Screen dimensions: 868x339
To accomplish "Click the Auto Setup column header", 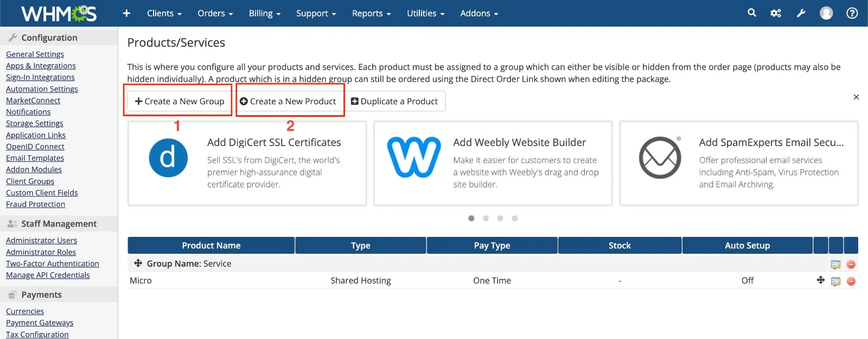I will tap(748, 246).
